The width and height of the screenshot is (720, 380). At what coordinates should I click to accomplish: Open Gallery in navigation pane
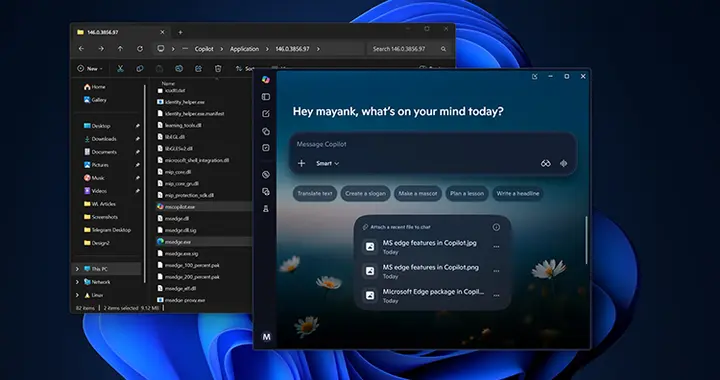coord(95,100)
